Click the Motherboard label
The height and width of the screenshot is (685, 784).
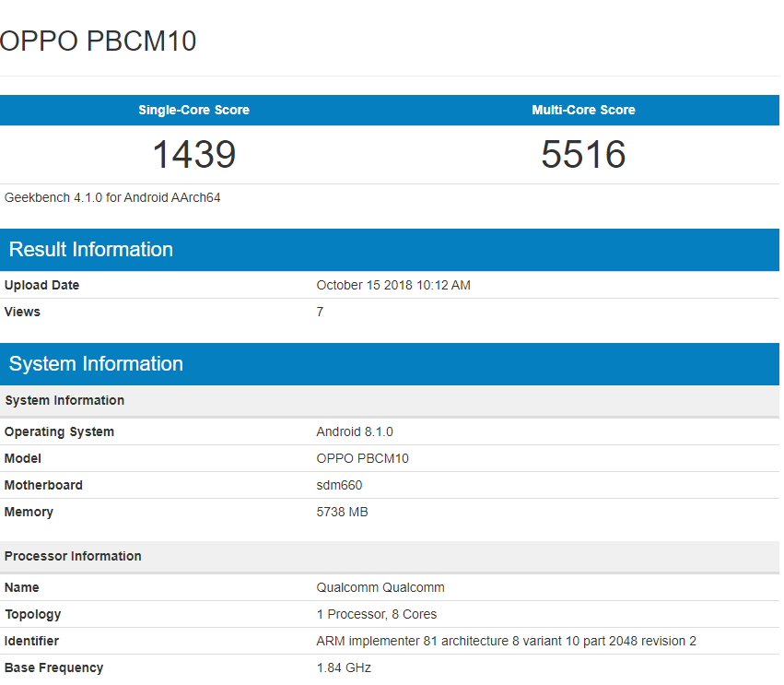[43, 485]
